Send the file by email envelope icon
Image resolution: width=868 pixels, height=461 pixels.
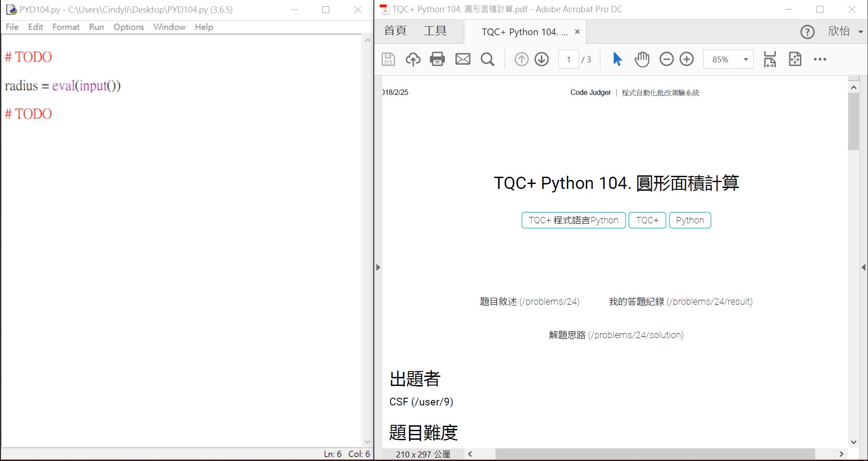tap(462, 59)
